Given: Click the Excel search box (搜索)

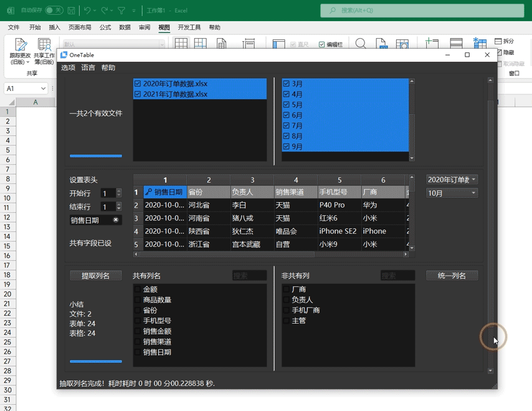Looking at the screenshot, I should click(x=422, y=11).
